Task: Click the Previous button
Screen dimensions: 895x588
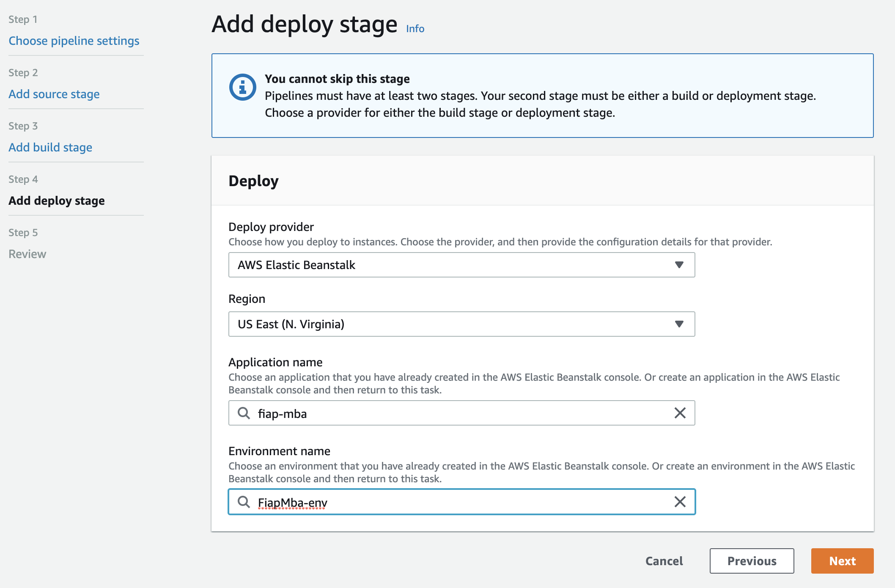Action: [752, 561]
